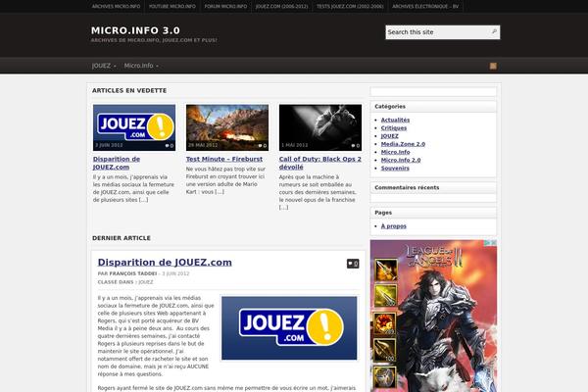
Task: Click the Pages widget heading
Action: (383, 213)
